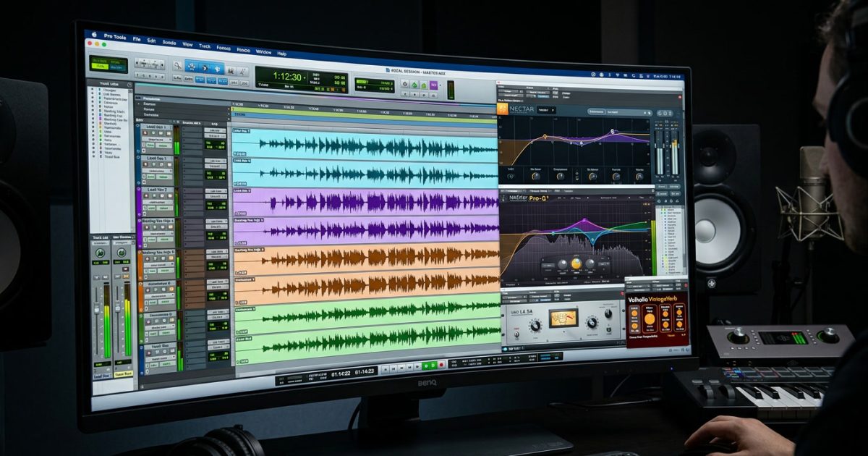Click the left large knob on LA-2A
Screen dimensions: 868x456
click(x=535, y=325)
